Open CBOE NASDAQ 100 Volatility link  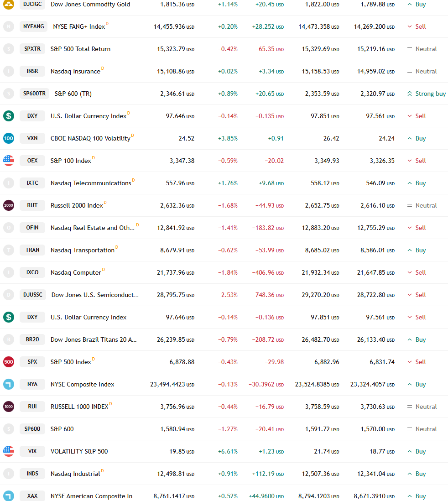90,139
